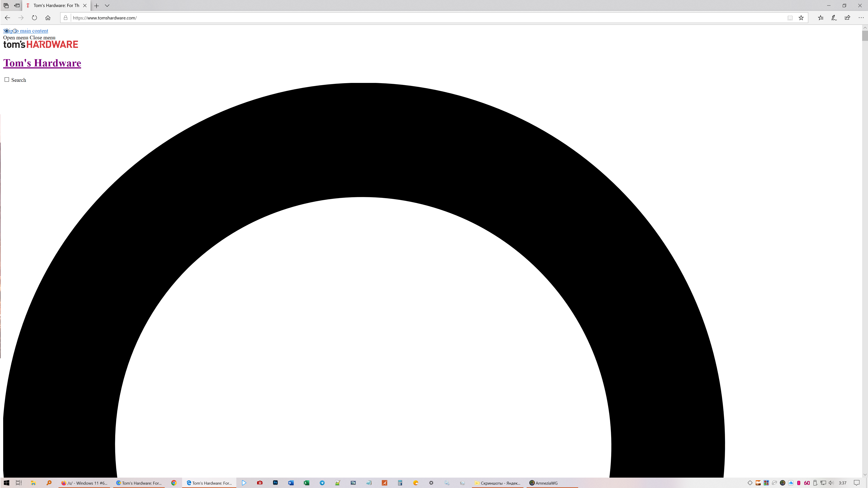Expand tab previews chevron
This screenshot has height=488, width=868.
[x=107, y=5]
